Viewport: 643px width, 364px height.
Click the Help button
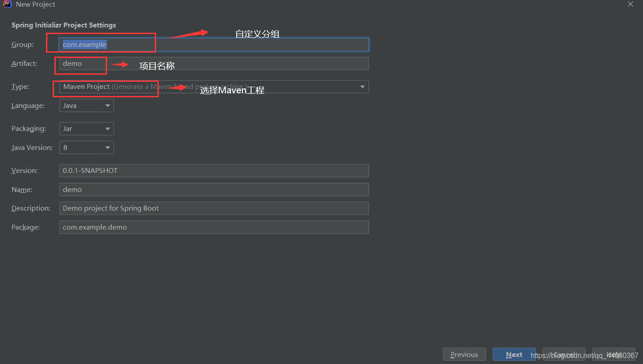coord(614,355)
